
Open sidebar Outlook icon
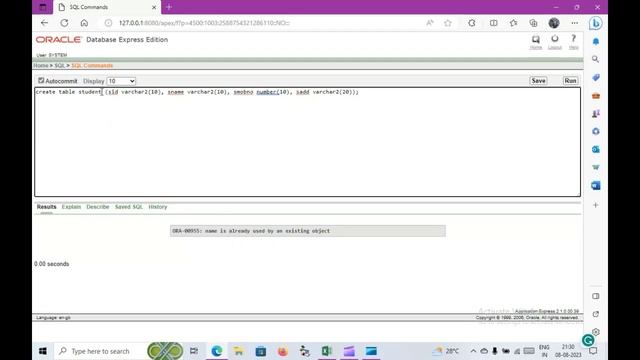596,149
